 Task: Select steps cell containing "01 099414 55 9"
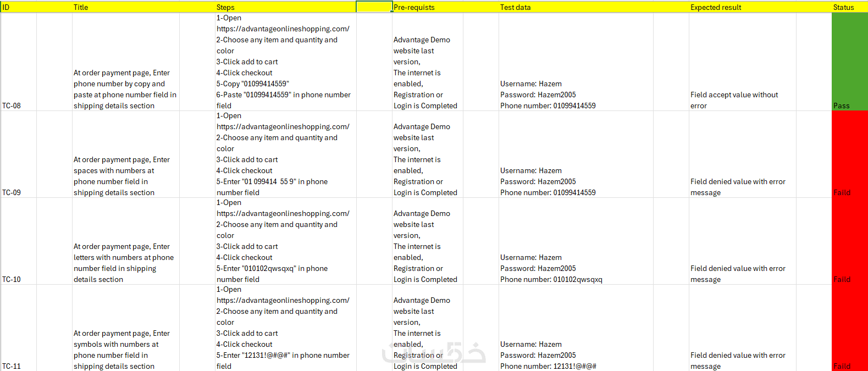pos(285,154)
